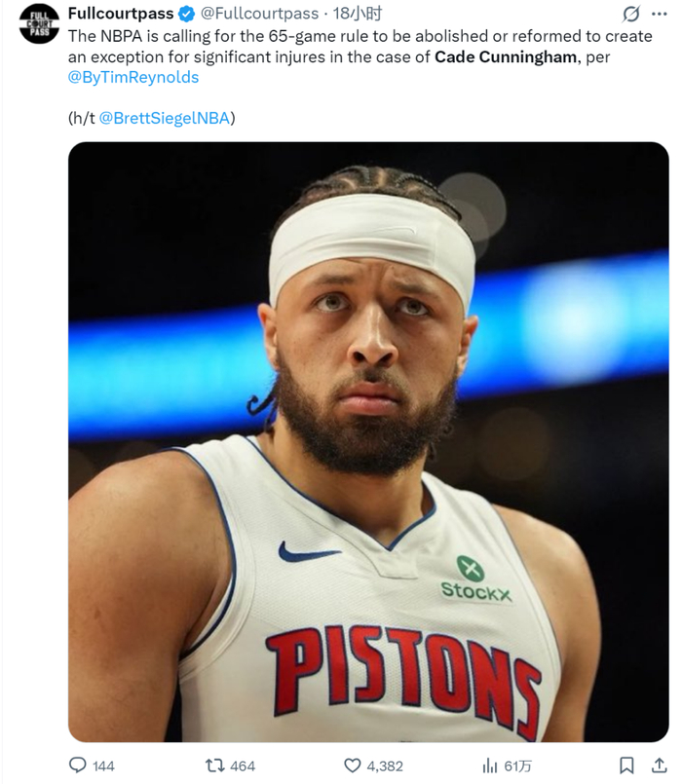Bookmark this post
682x784 pixels.
pos(627,765)
